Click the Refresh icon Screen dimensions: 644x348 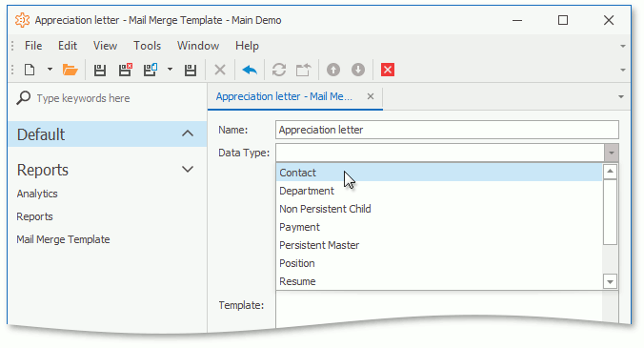pyautogui.click(x=279, y=70)
